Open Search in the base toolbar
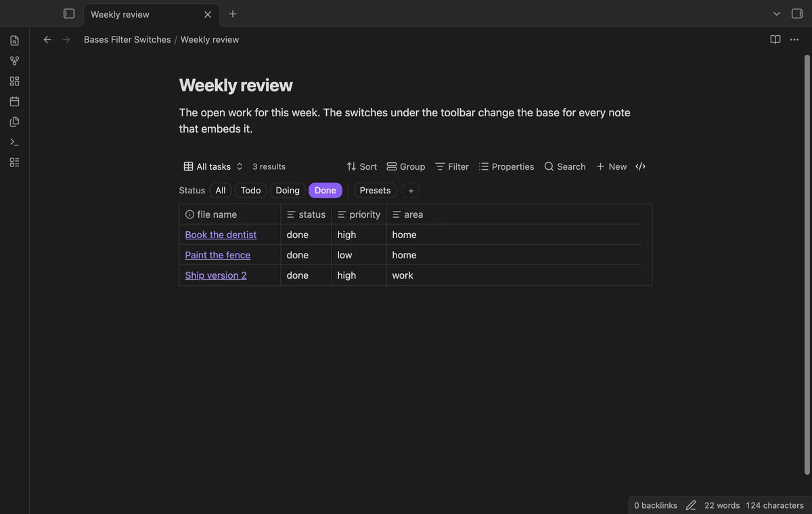This screenshot has height=514, width=812. (x=565, y=166)
